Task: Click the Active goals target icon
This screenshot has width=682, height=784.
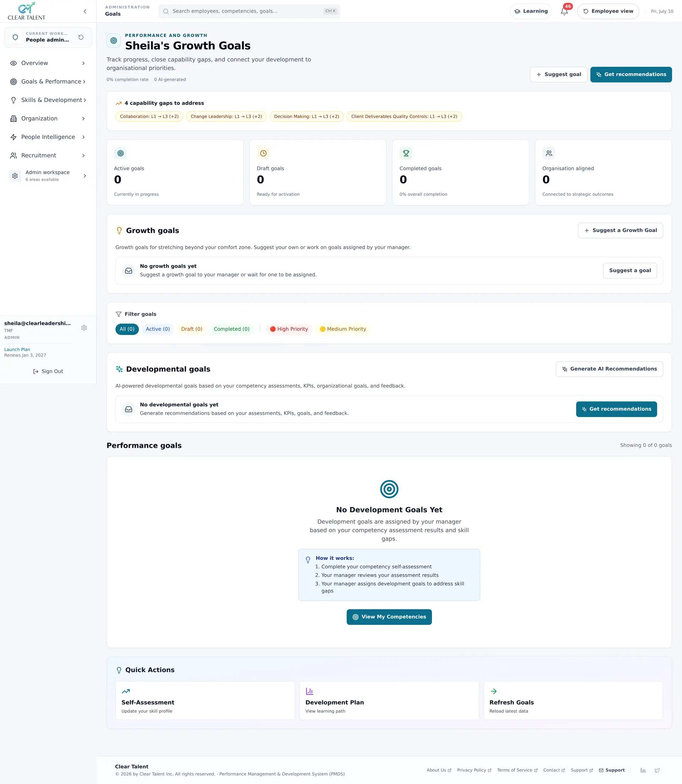Action: pos(120,153)
